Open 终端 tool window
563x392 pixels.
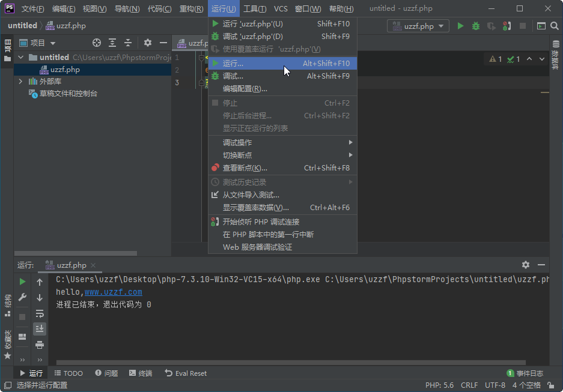coord(141,373)
